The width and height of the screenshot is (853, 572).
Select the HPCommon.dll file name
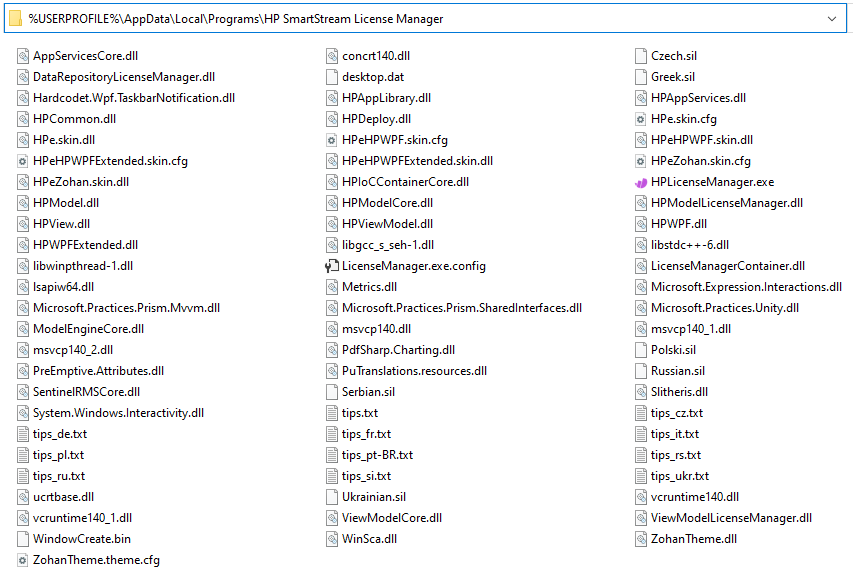(75, 119)
